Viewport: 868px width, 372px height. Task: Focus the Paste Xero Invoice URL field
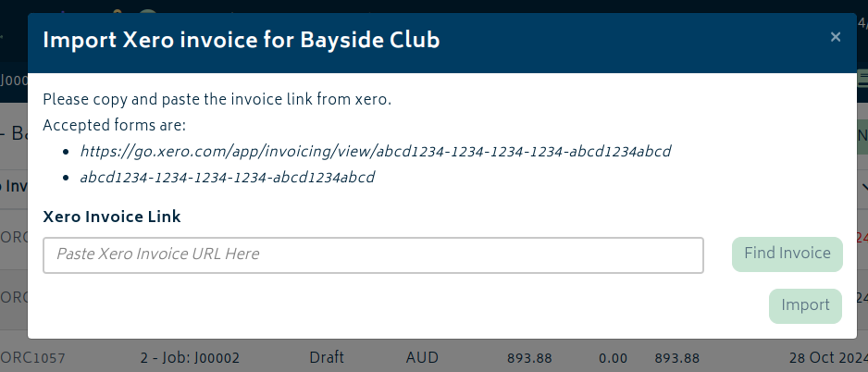click(x=373, y=255)
